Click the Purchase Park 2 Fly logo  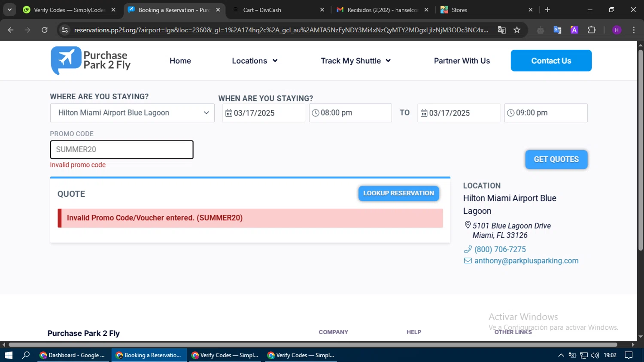[91, 61]
